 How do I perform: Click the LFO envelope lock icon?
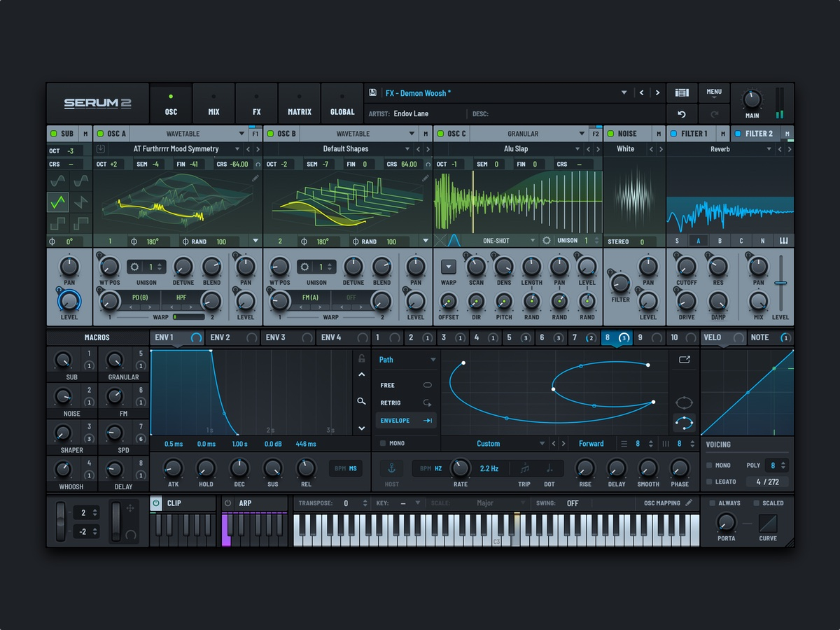tap(361, 358)
